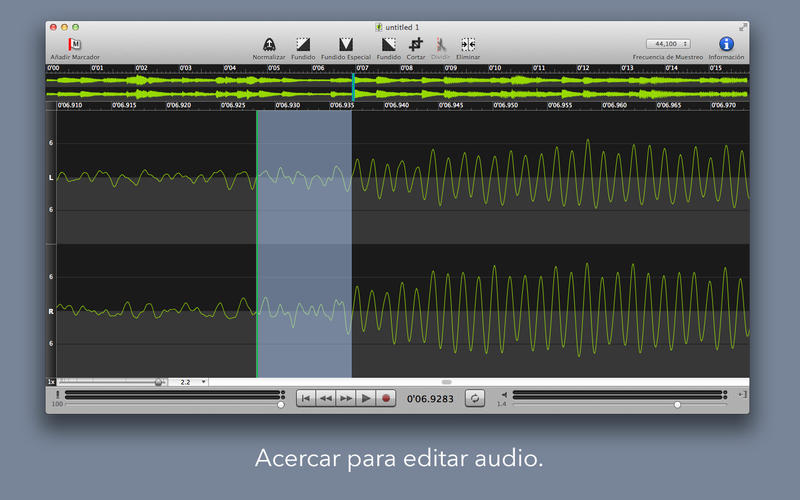The height and width of the screenshot is (500, 800).
Task: Toggle loop playback button
Action: point(474,398)
